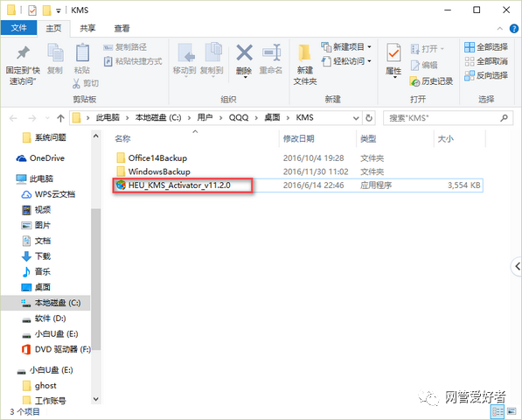This screenshot has height=420, width=522.
Task: Switch to the View (查看) tab
Action: [122, 28]
